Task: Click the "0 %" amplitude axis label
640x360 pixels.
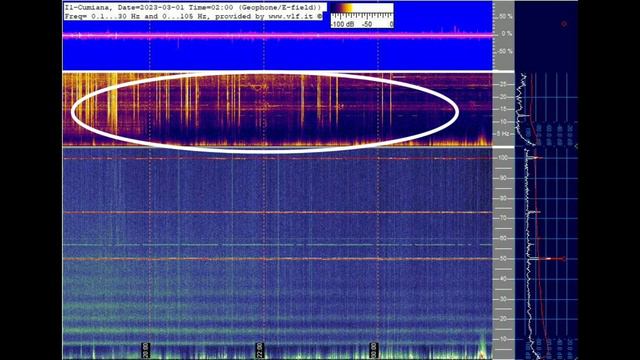Action: tap(507, 33)
